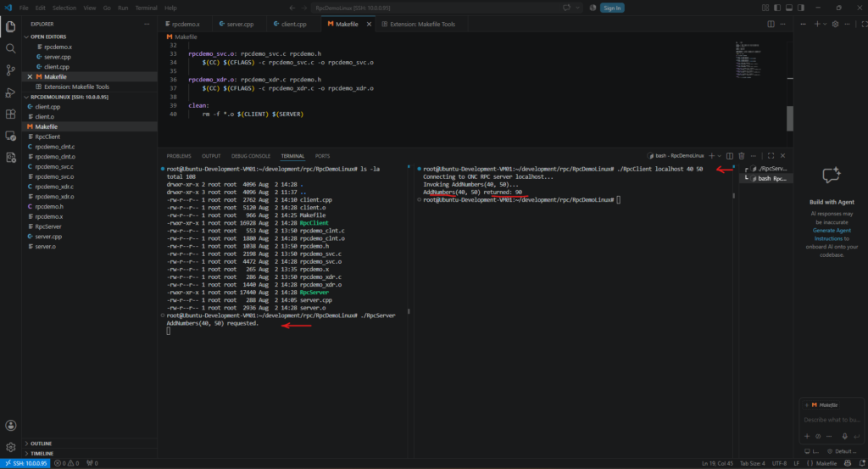Switch to the server.cpp editor tab
This screenshot has width=868, height=469.
237,25
